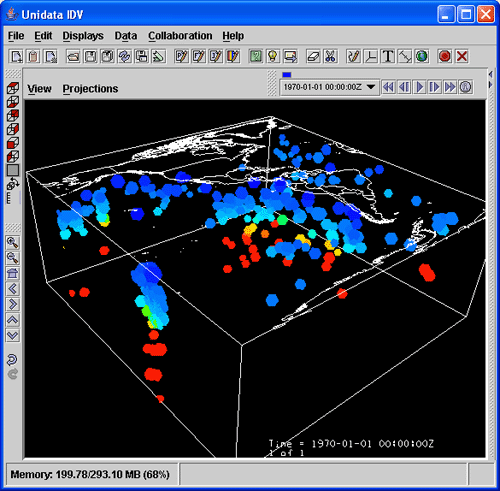Open animation properties clock button
This screenshot has width=500, height=491.
click(x=465, y=87)
